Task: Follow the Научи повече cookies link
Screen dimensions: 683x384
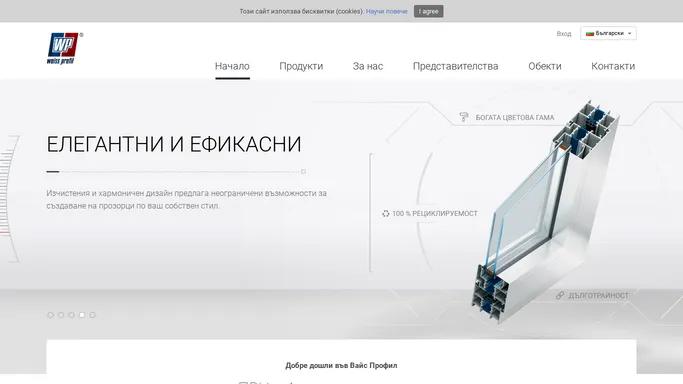Action: 387,11
